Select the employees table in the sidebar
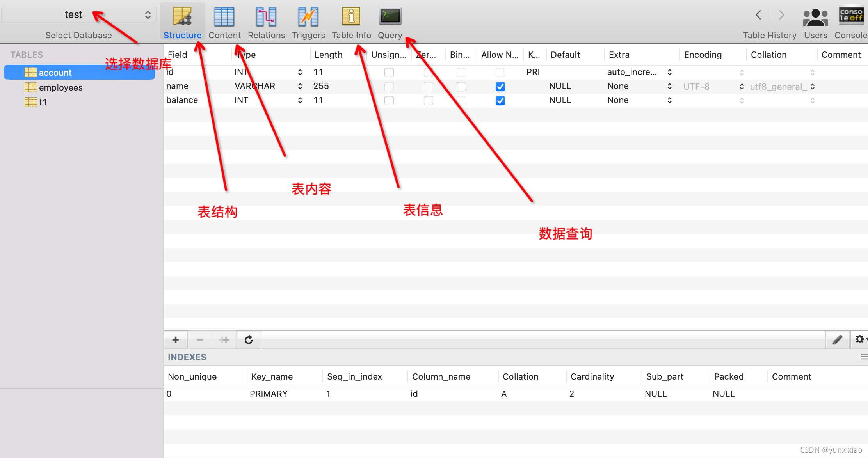Image resolution: width=868 pixels, height=458 pixels. coord(60,87)
